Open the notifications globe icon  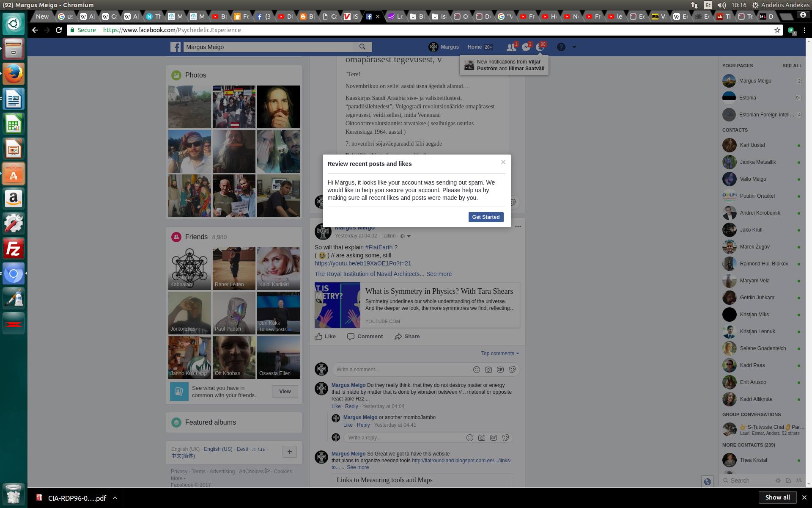coord(540,47)
